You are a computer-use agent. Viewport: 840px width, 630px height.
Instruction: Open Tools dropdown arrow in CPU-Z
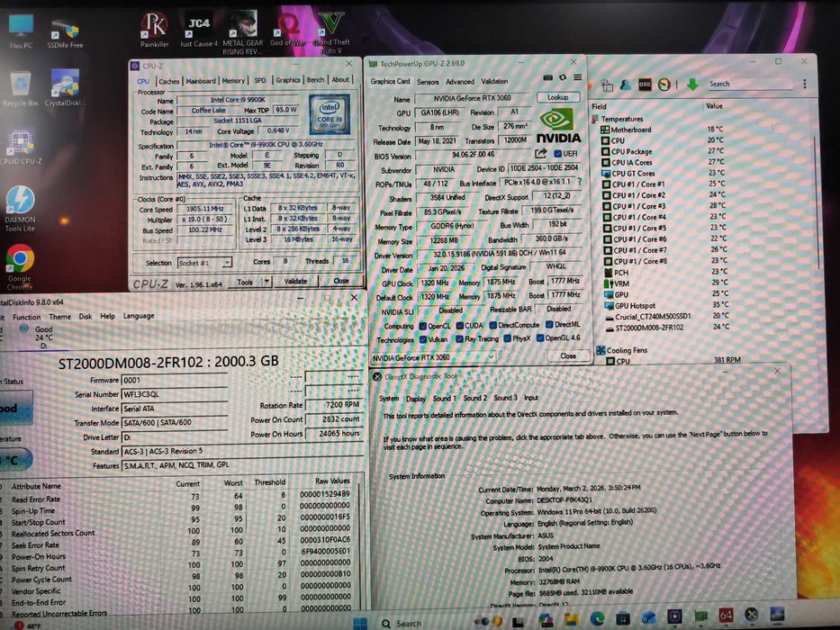pos(266,281)
